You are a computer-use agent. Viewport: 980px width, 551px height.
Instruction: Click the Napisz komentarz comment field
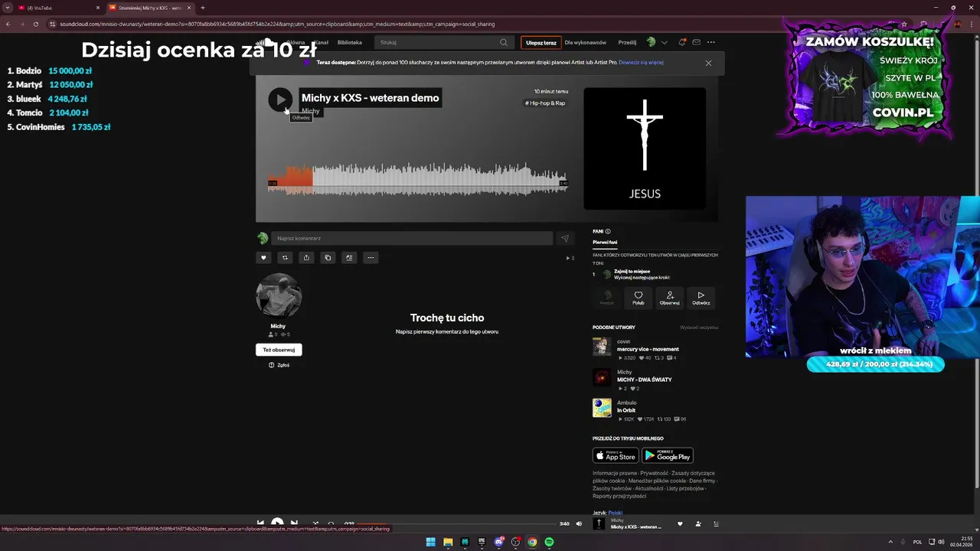tap(412, 238)
